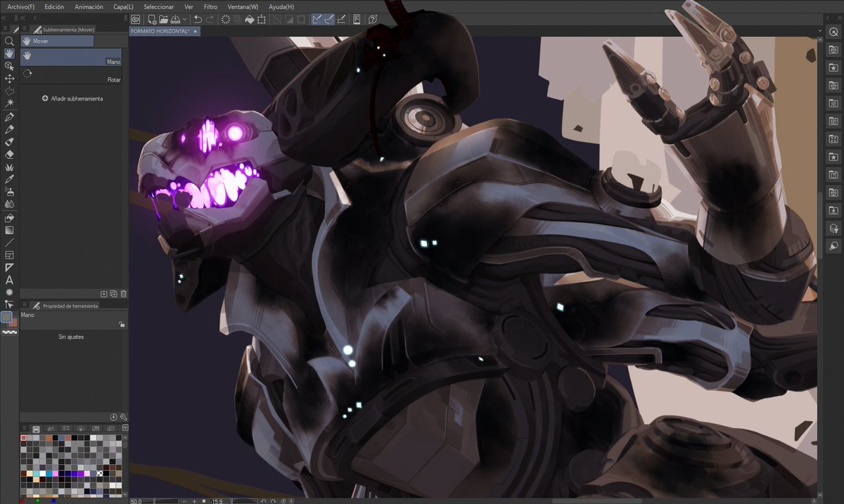
Task: Expand arrow at end of status bar
Action: coord(291,501)
